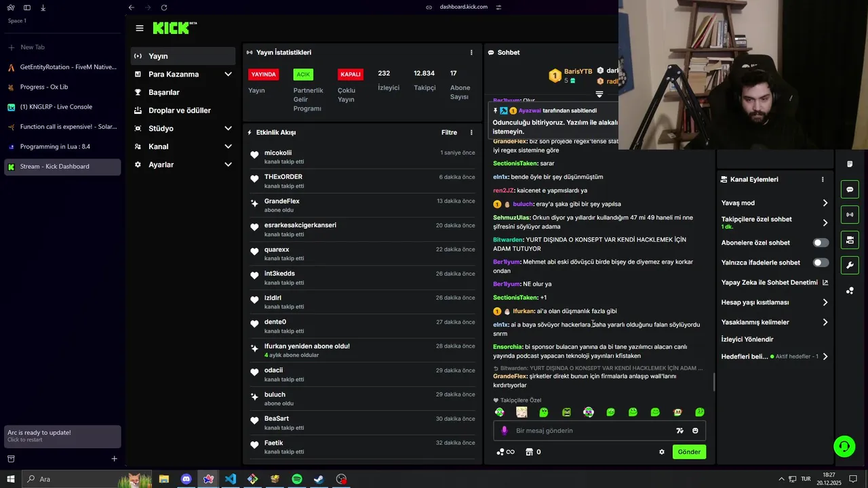Screen dimensions: 868x488
Task: Toggle channel actions camera icon in right rail
Action: point(850,240)
